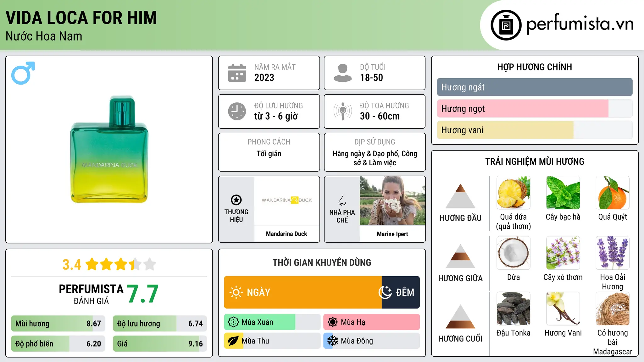The height and width of the screenshot is (362, 644).
Task: Click the sun icon for Mùa Hạ
Action: pyautogui.click(x=333, y=322)
